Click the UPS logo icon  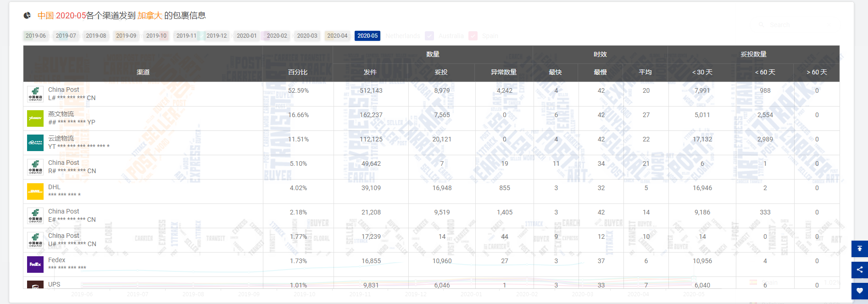pos(35,285)
